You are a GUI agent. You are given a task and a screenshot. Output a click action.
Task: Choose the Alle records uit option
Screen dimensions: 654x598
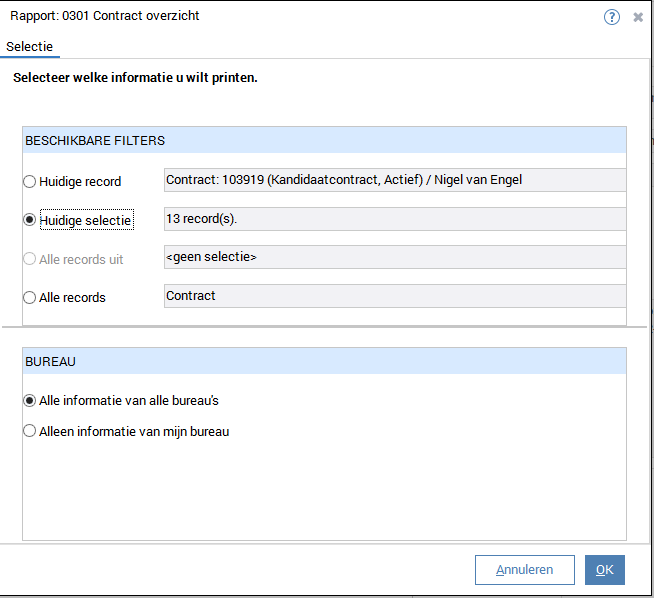point(30,259)
